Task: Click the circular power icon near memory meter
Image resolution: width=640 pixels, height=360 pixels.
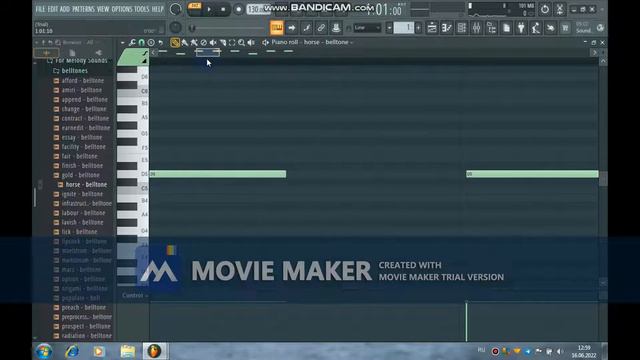Action: (545, 9)
